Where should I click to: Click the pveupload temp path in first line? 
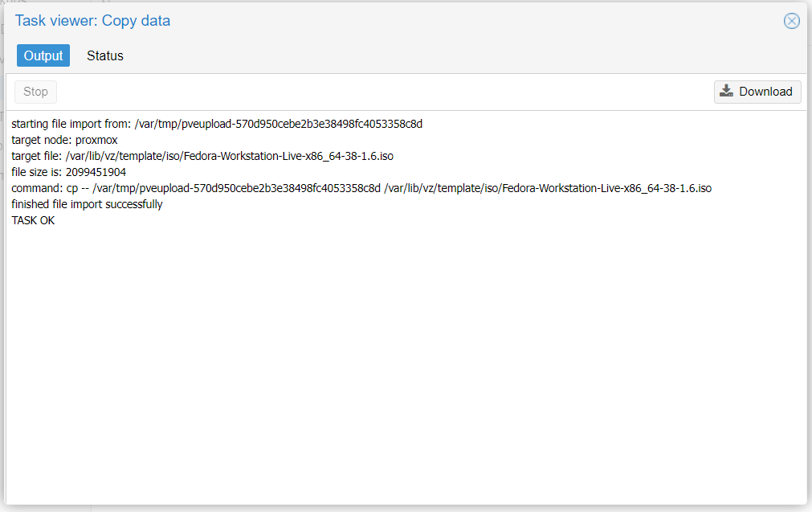point(278,124)
